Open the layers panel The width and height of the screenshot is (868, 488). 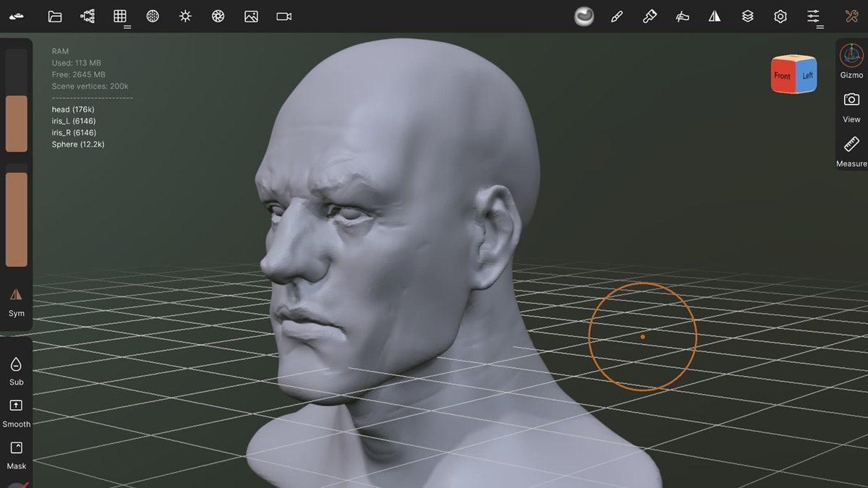click(747, 15)
